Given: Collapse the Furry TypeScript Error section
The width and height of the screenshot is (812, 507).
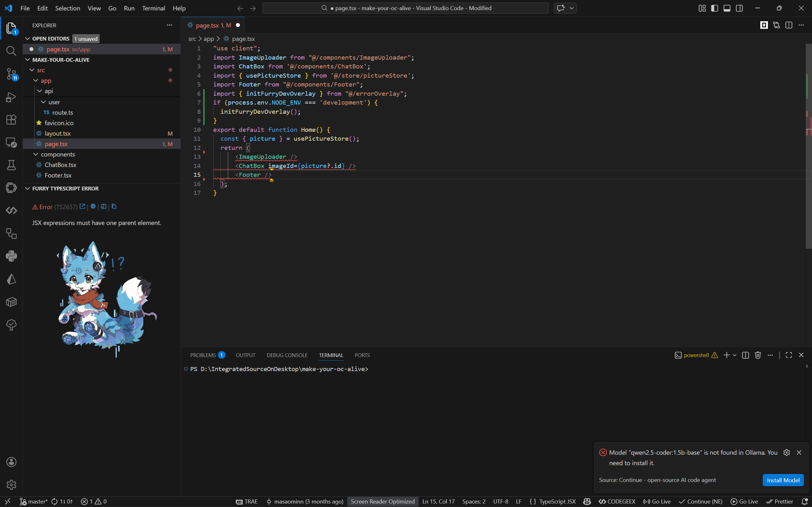Looking at the screenshot, I should coord(28,189).
